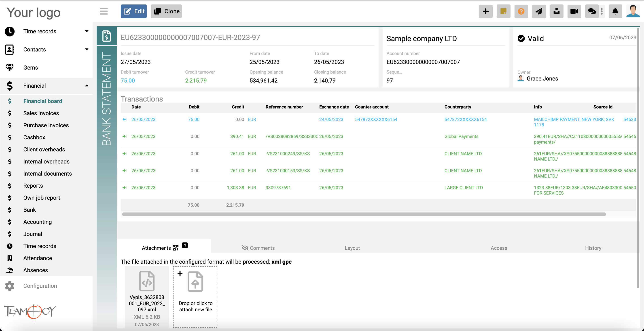Click the Clone button
Image resolution: width=644 pixels, height=331 pixels.
pyautogui.click(x=166, y=11)
